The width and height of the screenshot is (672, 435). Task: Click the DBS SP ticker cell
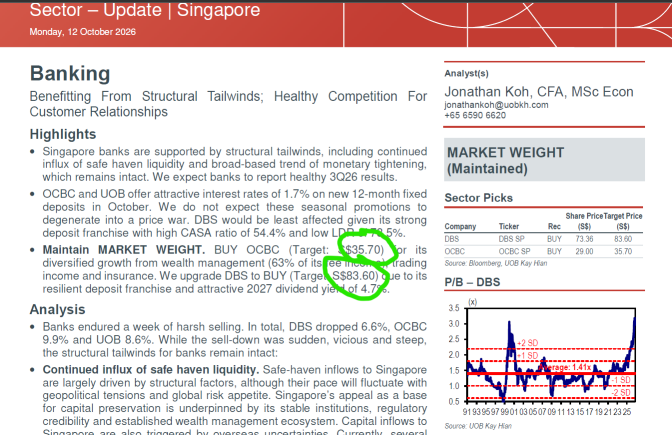[x=511, y=239]
